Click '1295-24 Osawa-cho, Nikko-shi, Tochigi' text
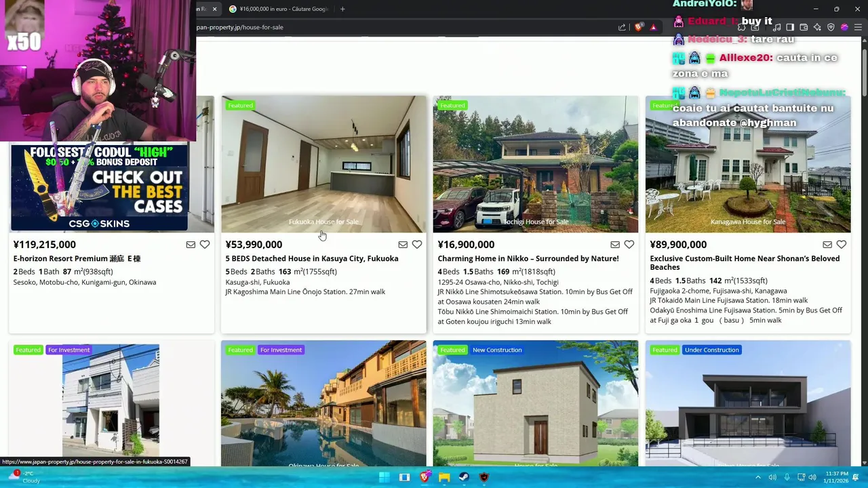Image resolution: width=868 pixels, height=488 pixels. click(498, 282)
